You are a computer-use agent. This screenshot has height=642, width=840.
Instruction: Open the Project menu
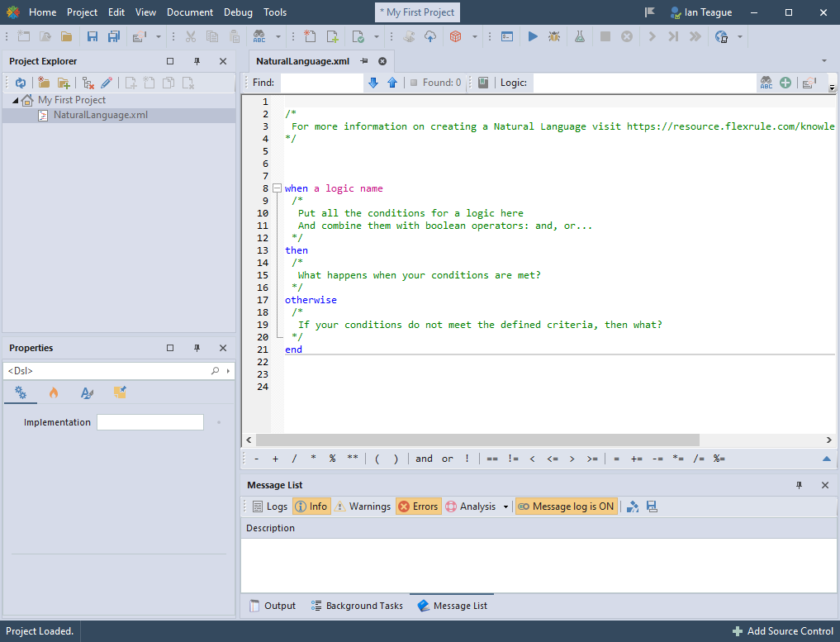tap(82, 12)
